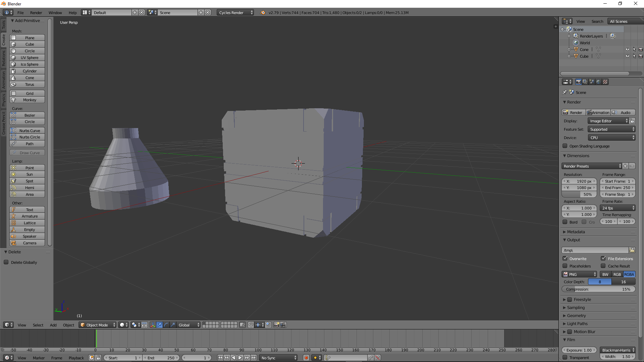The image size is (644, 362).
Task: Open the World properties tab
Action: [598, 81]
